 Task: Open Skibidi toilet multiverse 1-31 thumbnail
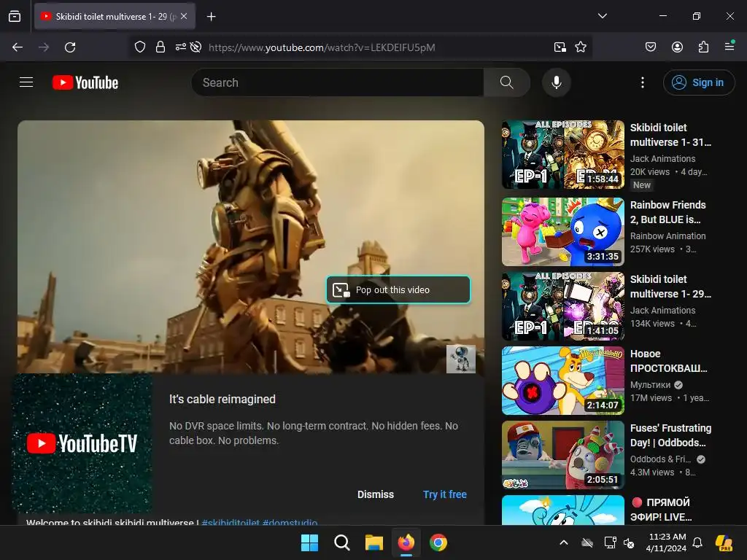(563, 155)
